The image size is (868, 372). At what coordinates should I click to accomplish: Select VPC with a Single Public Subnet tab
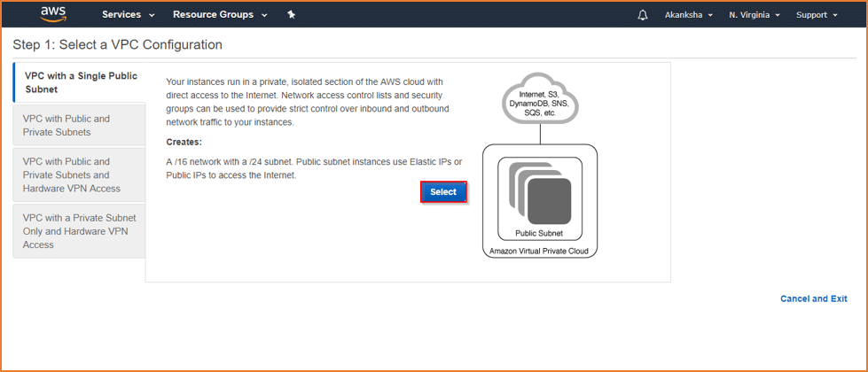coord(80,82)
